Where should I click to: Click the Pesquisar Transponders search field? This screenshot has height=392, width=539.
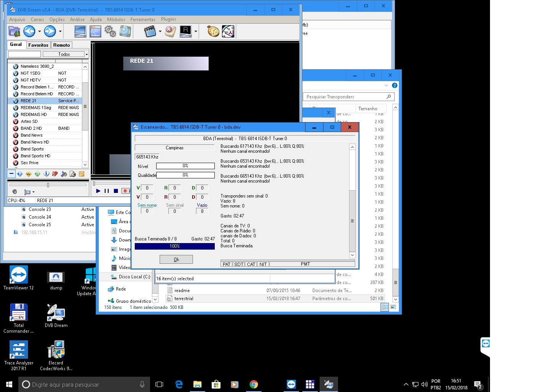point(348,97)
